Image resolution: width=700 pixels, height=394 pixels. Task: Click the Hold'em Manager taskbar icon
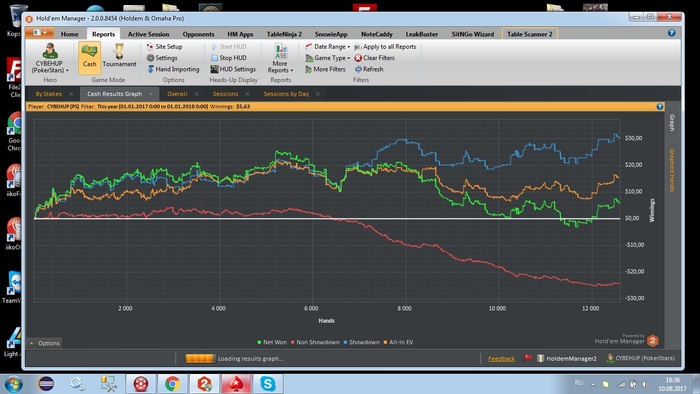pos(204,384)
